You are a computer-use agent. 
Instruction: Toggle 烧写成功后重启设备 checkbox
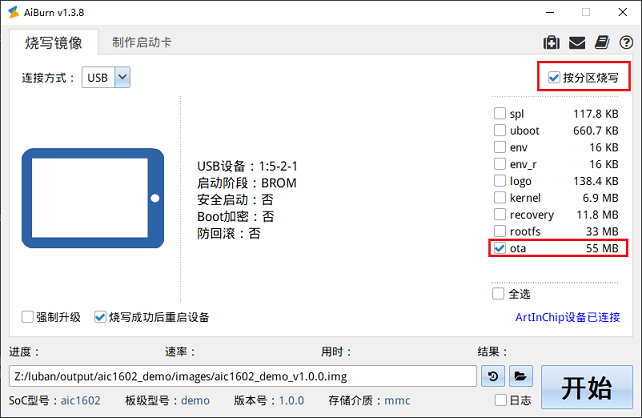pyautogui.click(x=100, y=317)
